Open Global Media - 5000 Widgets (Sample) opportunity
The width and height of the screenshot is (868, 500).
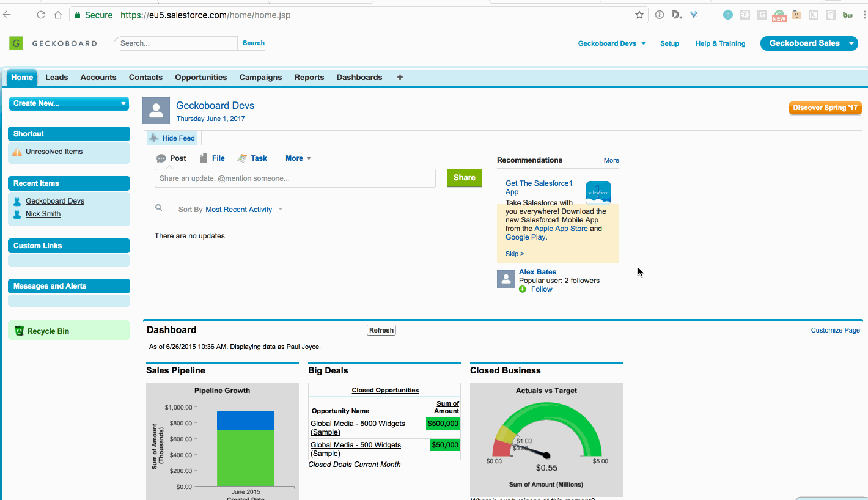[x=358, y=428]
